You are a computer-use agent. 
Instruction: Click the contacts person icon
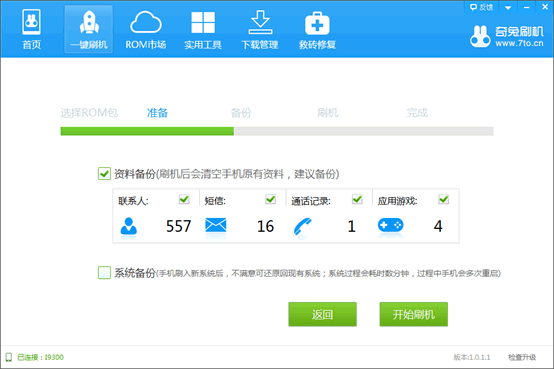click(x=129, y=226)
